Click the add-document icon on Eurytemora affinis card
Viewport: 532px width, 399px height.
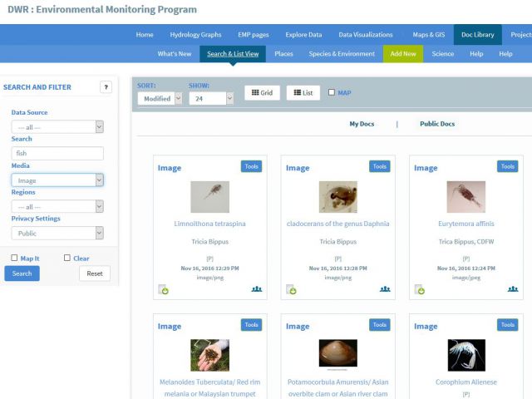pyautogui.click(x=420, y=289)
